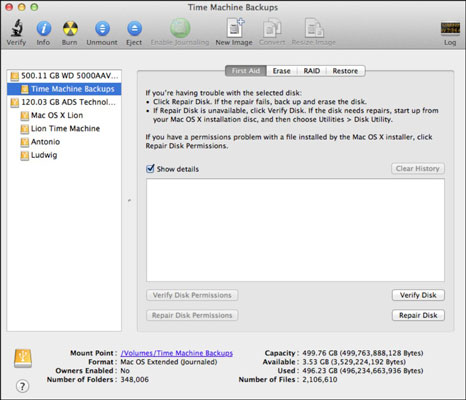Select the 500.11 GB WD disk
This screenshot has height=400, width=466.
(x=64, y=76)
